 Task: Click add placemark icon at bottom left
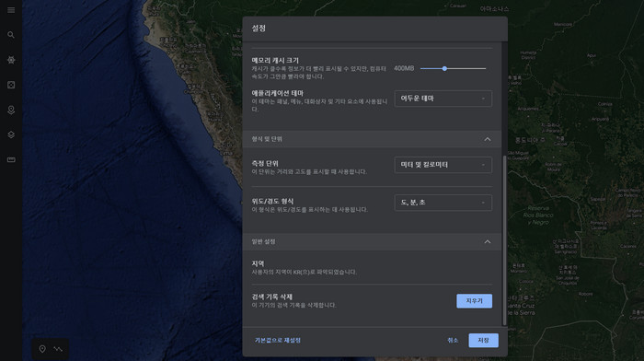point(42,349)
